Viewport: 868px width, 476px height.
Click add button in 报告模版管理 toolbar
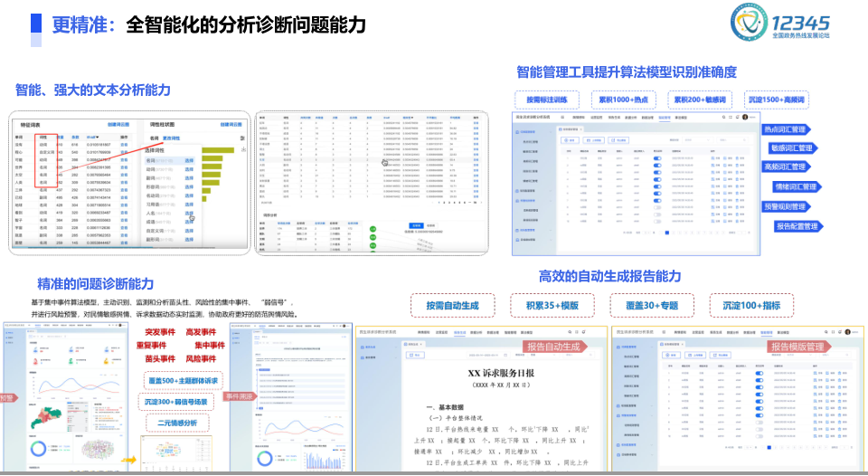(x=671, y=356)
